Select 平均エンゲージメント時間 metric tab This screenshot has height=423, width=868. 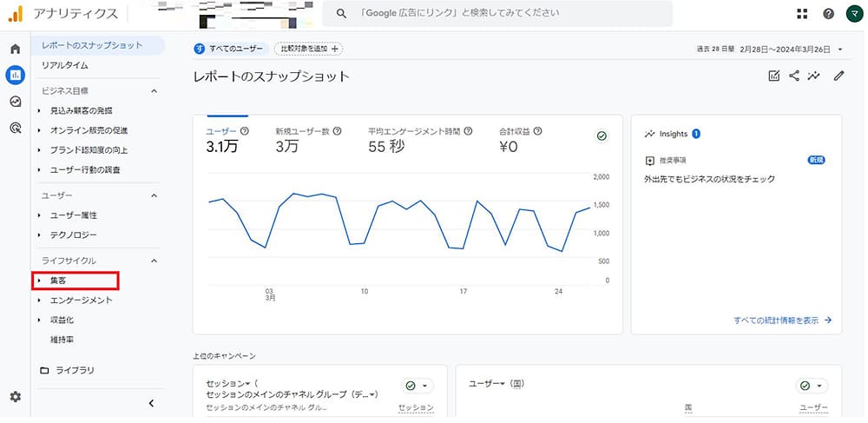coord(421,141)
